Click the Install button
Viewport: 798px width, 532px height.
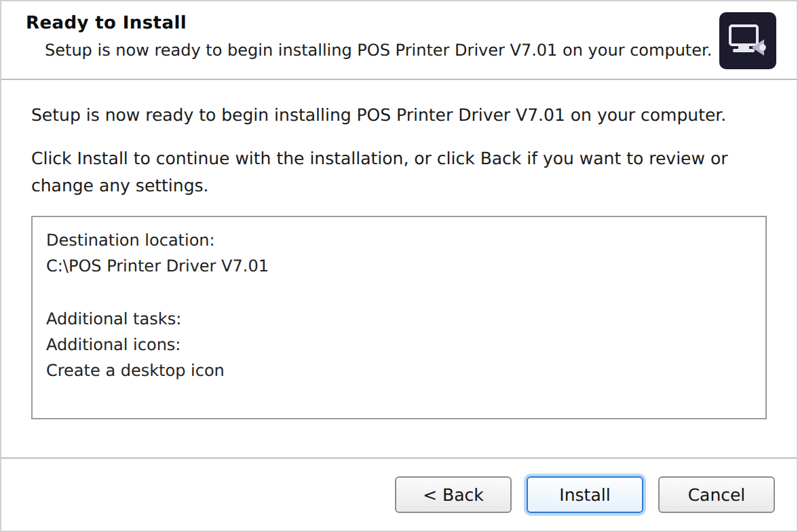585,494
